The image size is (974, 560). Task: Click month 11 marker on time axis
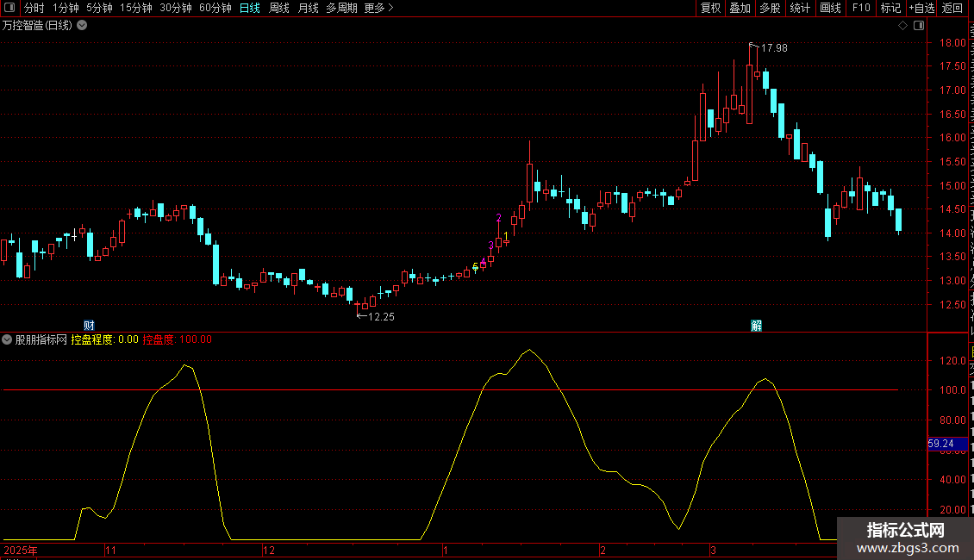[x=110, y=551]
